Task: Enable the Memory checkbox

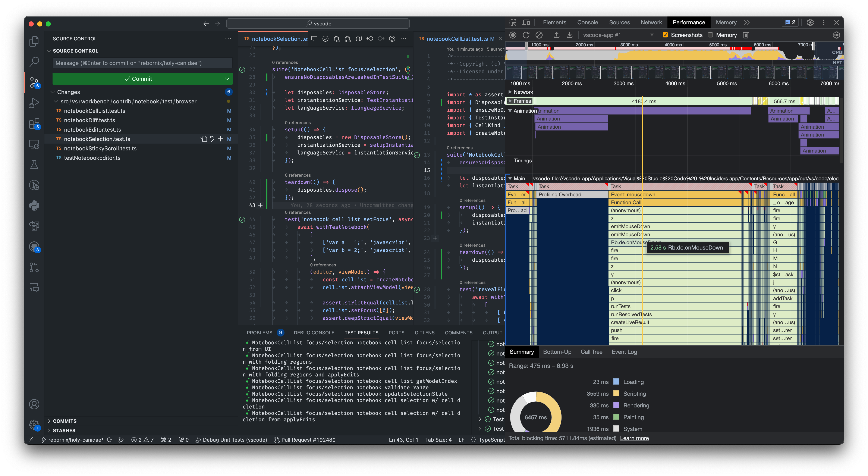Action: [711, 35]
